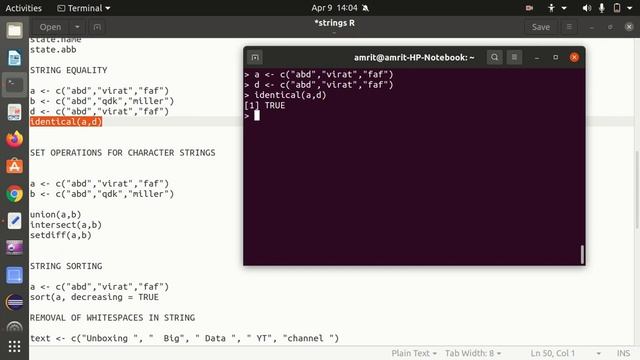The image size is (640, 360).
Task: Save the strings R document
Action: click(x=540, y=27)
